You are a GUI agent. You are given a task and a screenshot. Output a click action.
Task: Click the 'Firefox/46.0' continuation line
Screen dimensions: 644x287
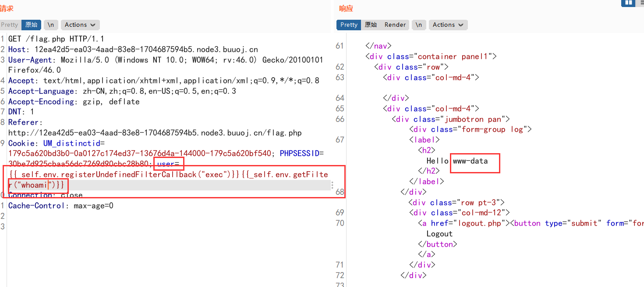[x=35, y=70]
